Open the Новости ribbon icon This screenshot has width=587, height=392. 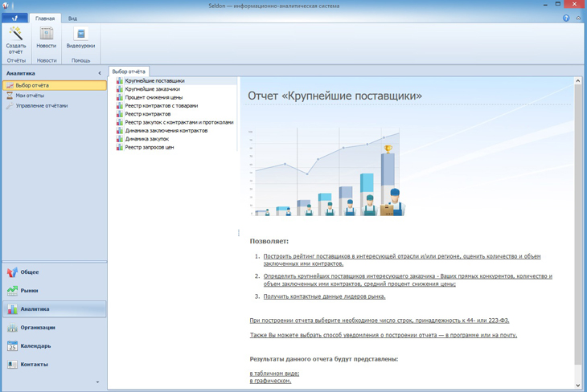coord(47,34)
